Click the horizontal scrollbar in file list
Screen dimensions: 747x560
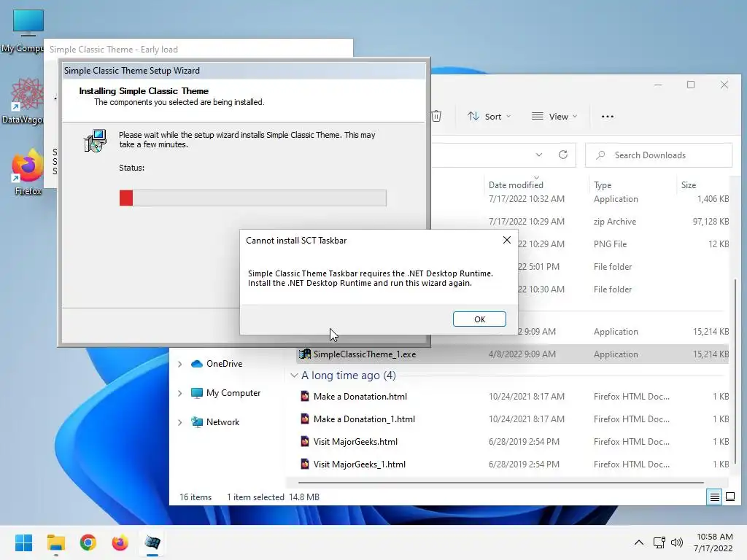pos(500,483)
